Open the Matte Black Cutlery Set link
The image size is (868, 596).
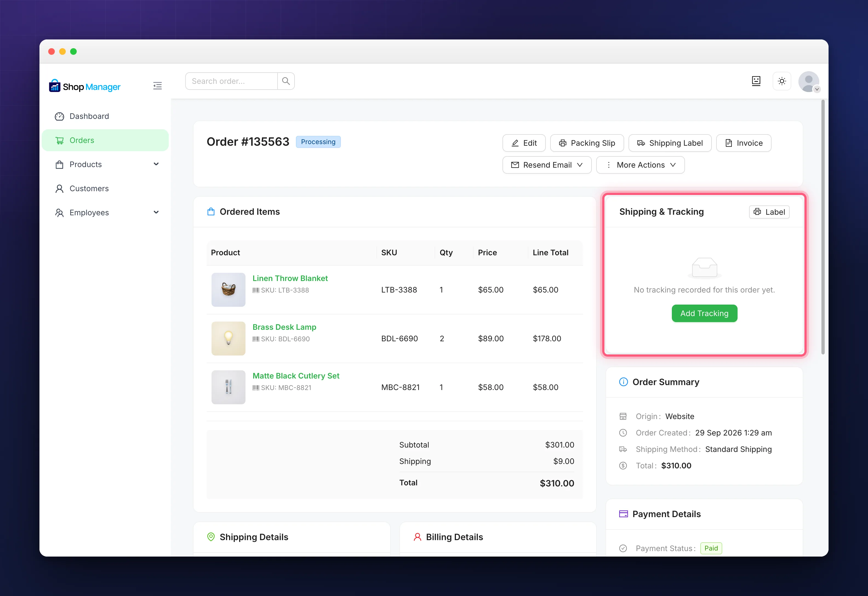coord(296,376)
